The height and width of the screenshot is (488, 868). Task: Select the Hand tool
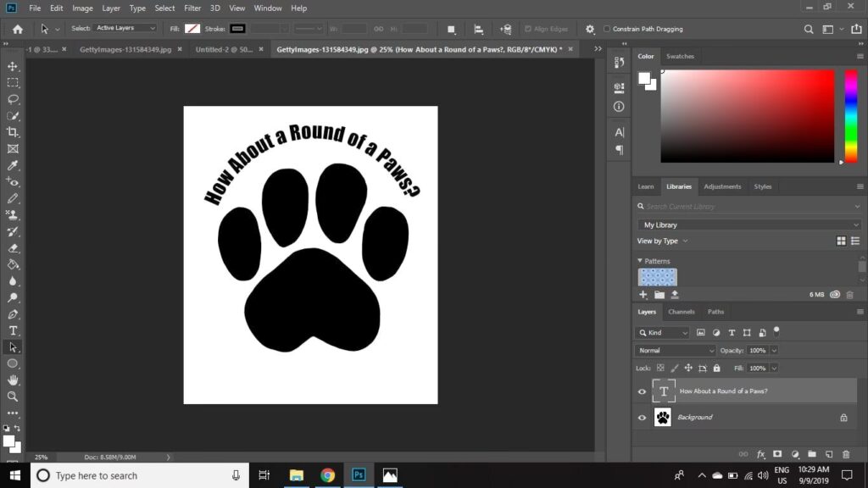click(13, 380)
